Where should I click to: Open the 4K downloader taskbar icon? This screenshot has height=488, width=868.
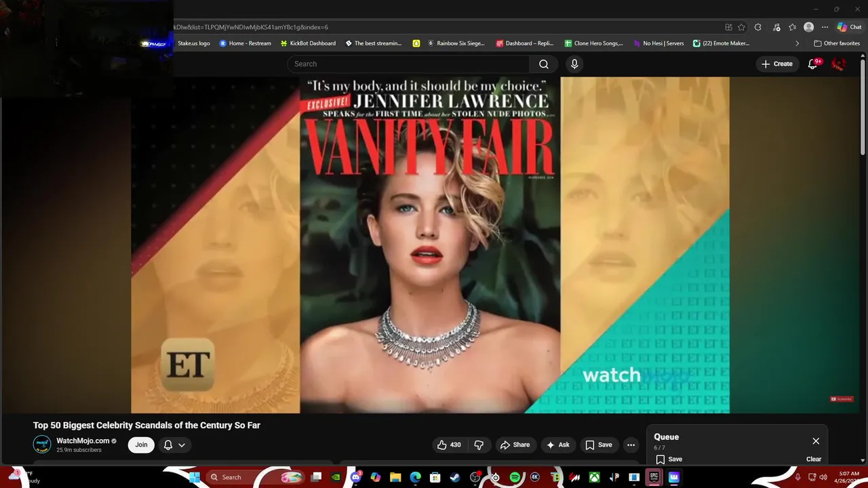(534, 477)
